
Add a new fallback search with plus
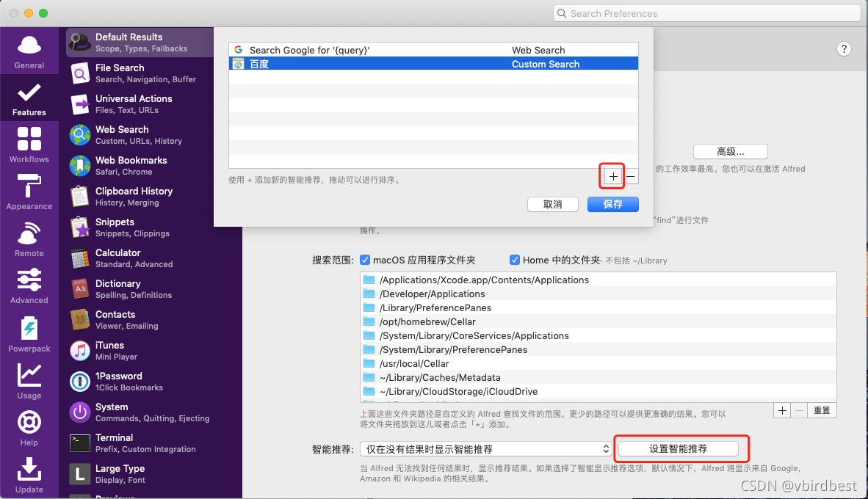pos(612,176)
